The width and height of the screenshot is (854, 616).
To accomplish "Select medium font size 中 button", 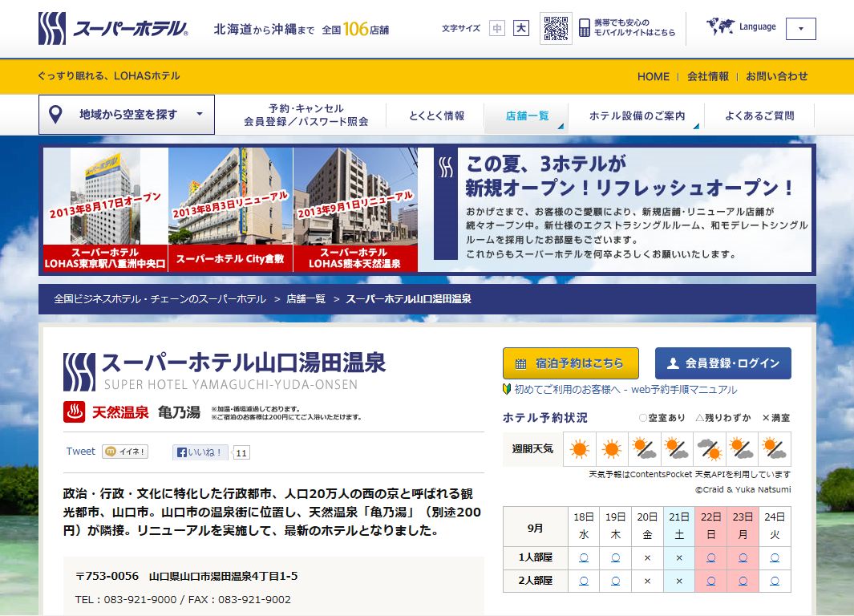I will click(496, 28).
